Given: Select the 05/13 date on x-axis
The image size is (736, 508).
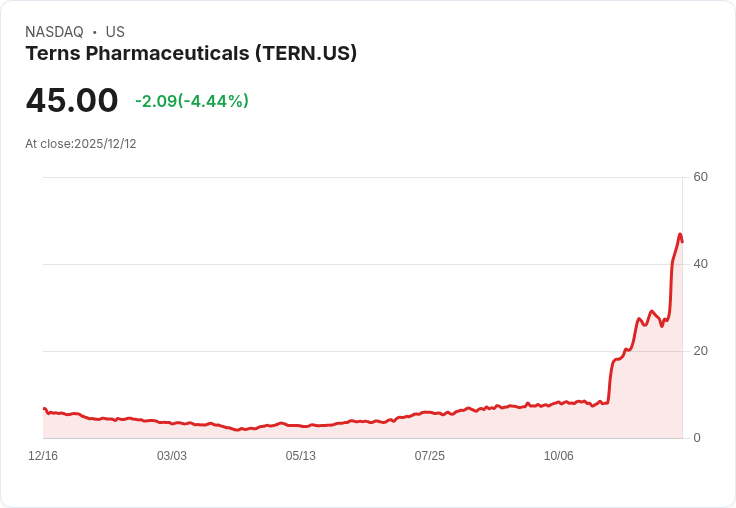Looking at the screenshot, I should point(301,456).
